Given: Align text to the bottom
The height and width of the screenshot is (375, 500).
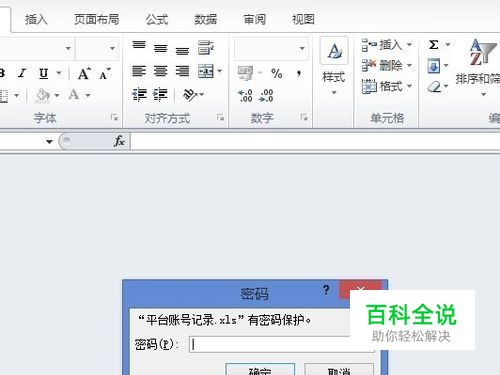Looking at the screenshot, I should [x=182, y=51].
